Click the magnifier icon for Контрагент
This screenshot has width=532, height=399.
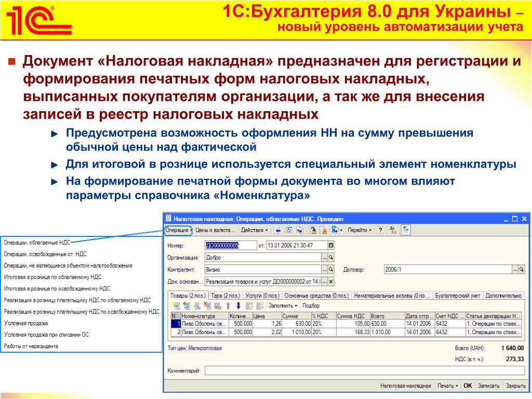(331, 270)
